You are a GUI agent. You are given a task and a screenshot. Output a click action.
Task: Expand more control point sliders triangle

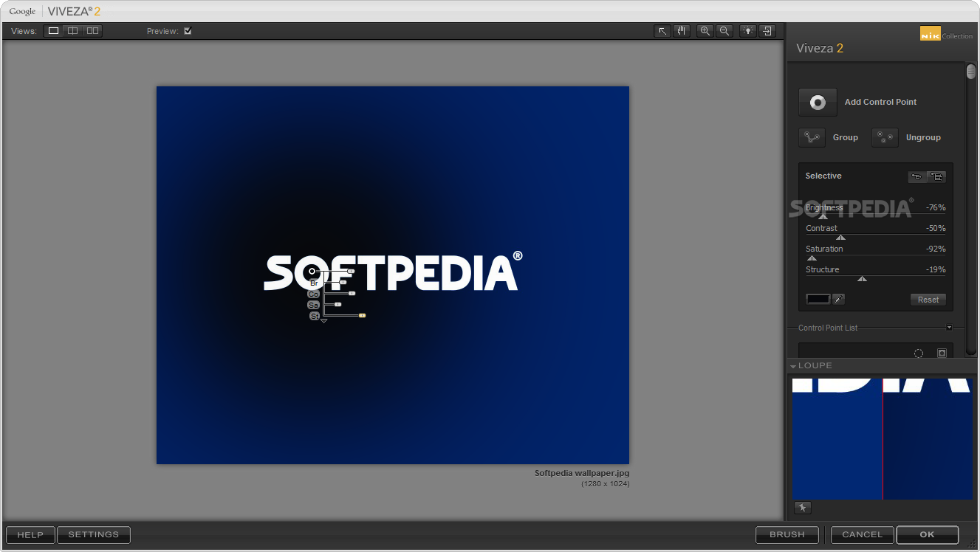tap(323, 321)
